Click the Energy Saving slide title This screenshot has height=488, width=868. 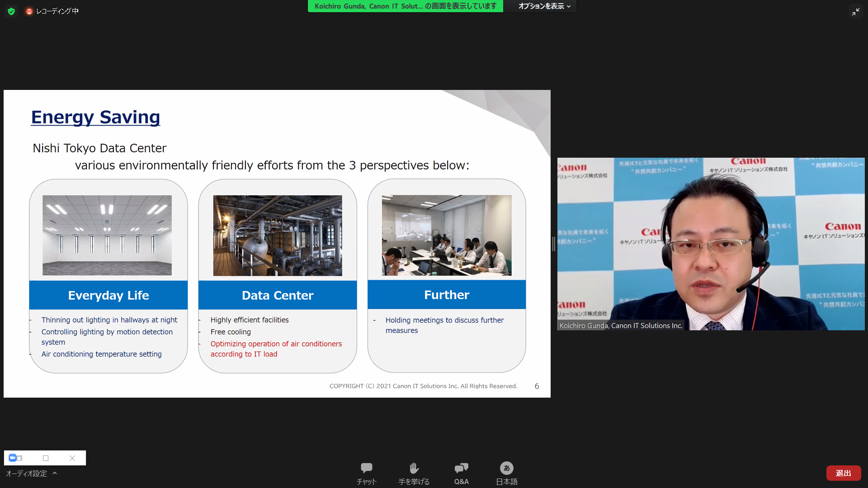point(95,117)
